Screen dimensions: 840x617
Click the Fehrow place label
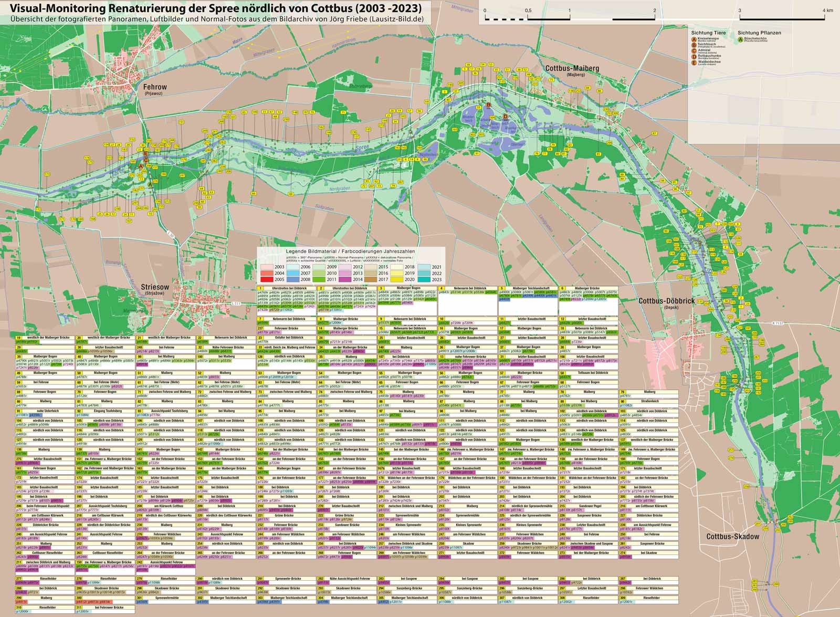(155, 87)
